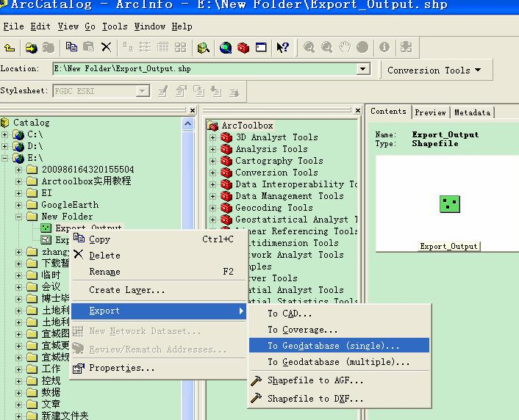Viewport: 519px width, 420px height.
Task: Click the What's This help icon
Action: [x=282, y=48]
